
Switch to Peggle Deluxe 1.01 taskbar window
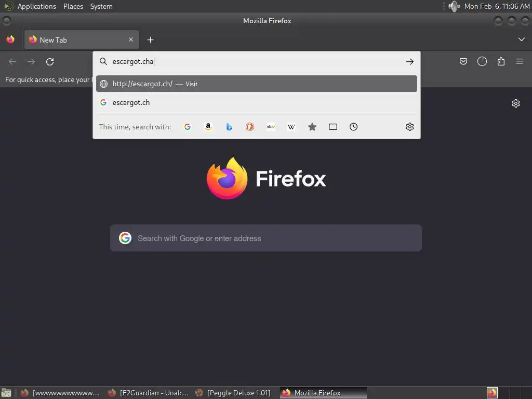(x=233, y=393)
